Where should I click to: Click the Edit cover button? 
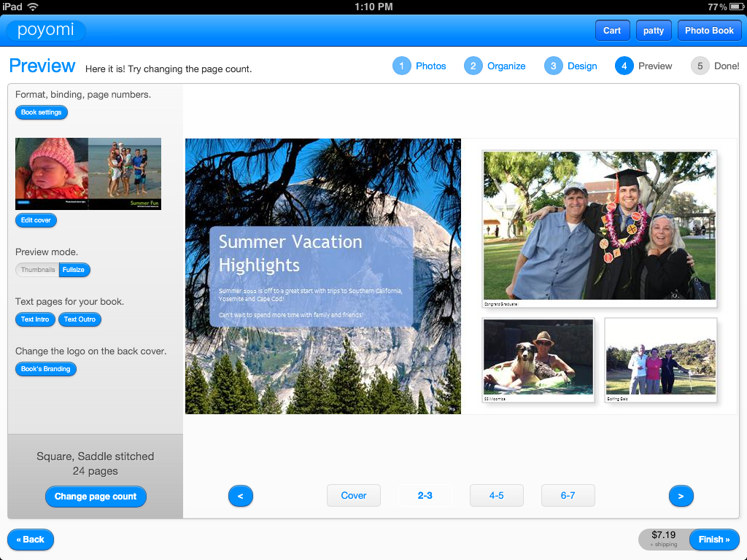(x=36, y=220)
